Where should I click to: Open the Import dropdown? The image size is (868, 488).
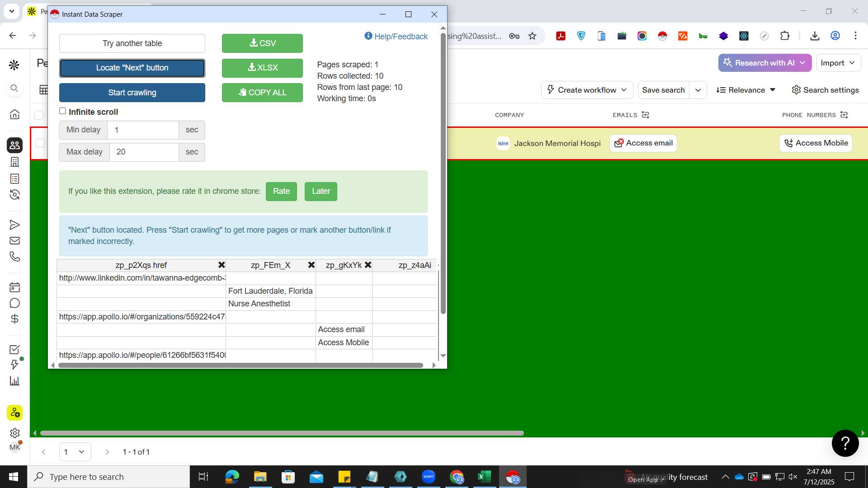coord(838,63)
